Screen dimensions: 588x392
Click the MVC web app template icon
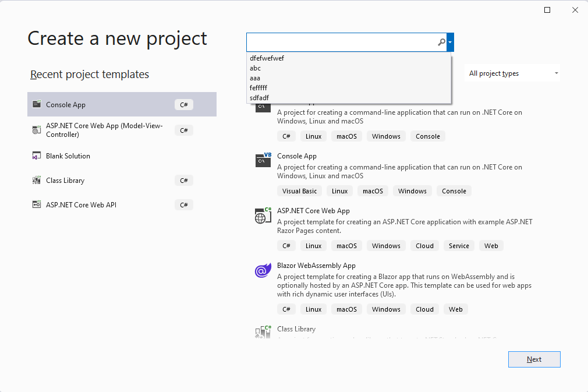click(36, 130)
